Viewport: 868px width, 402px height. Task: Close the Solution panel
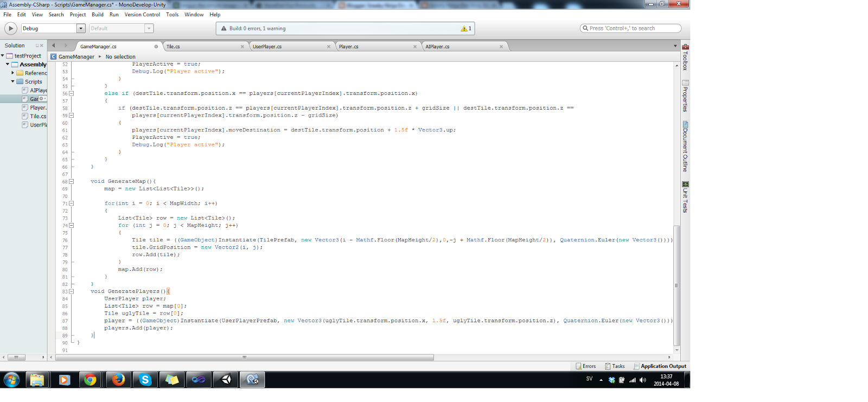(x=42, y=46)
